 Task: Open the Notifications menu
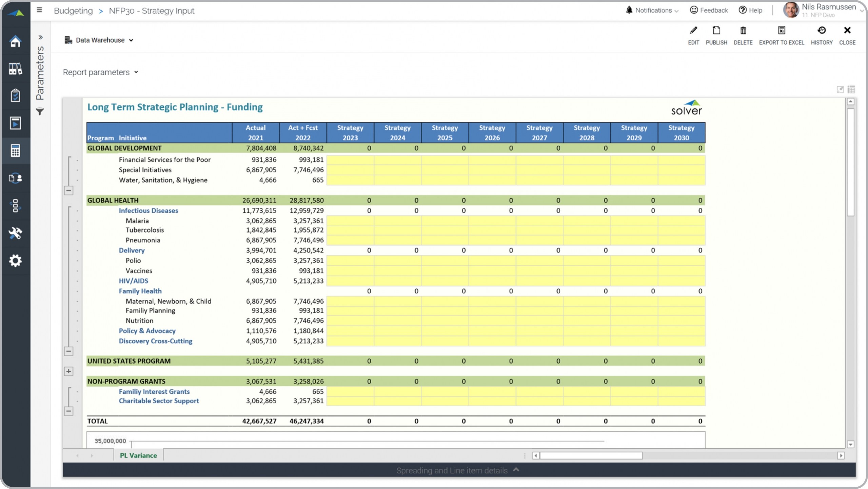pos(652,11)
